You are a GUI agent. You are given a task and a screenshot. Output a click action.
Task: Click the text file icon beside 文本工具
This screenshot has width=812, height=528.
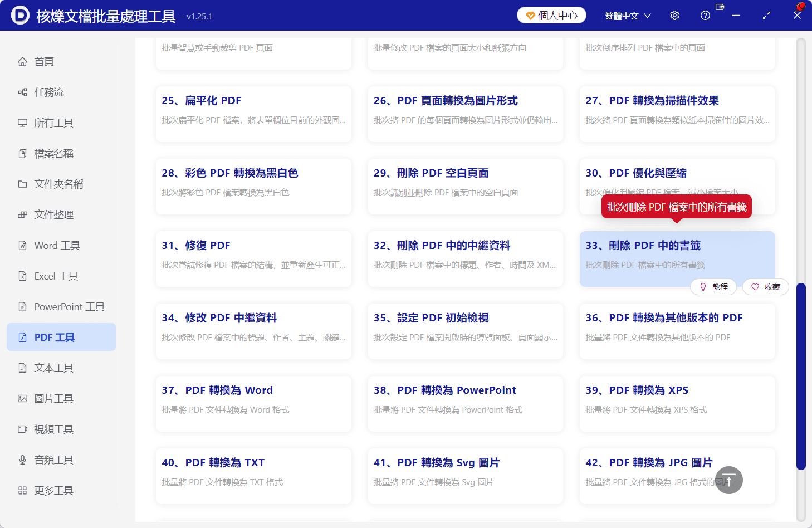(22, 368)
